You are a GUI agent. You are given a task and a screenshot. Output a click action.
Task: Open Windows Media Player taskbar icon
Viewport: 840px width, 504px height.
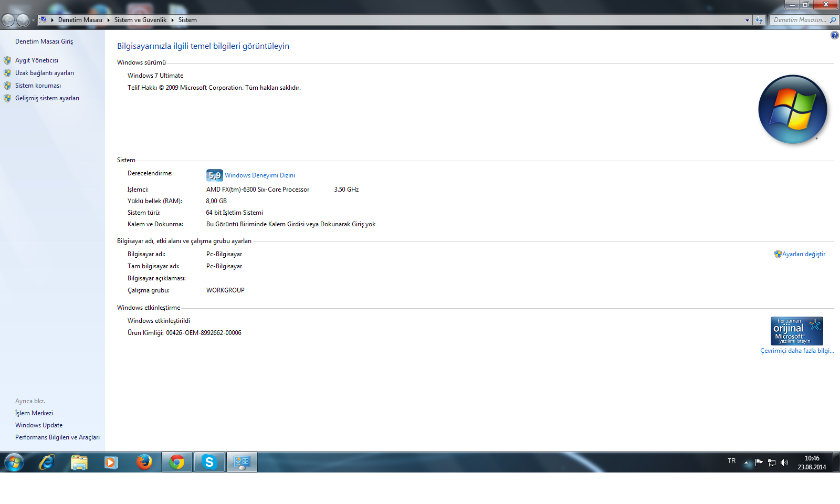pyautogui.click(x=111, y=462)
